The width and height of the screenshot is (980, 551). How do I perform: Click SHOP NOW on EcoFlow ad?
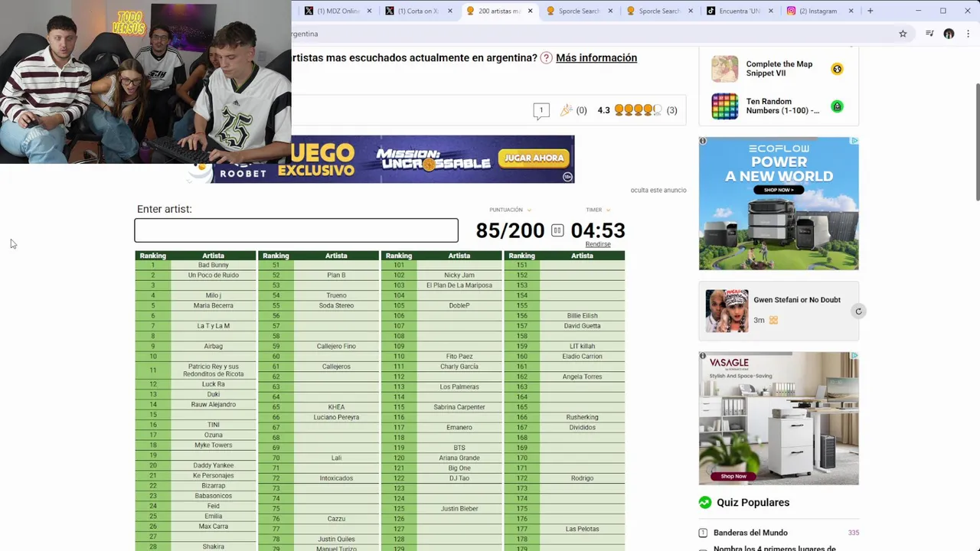pos(779,190)
